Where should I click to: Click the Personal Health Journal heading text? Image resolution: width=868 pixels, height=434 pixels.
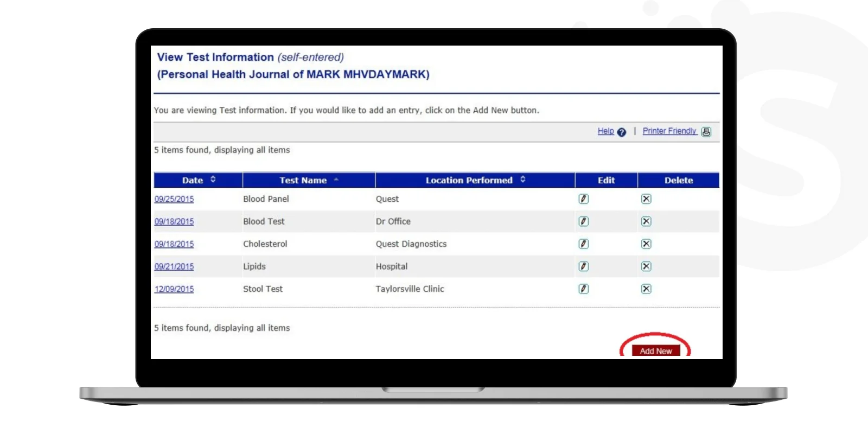point(293,74)
